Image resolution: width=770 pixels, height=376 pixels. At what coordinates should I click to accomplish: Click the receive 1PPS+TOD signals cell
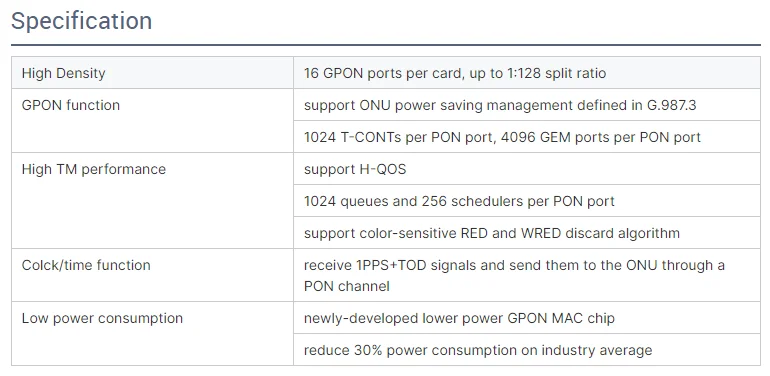coord(526,275)
